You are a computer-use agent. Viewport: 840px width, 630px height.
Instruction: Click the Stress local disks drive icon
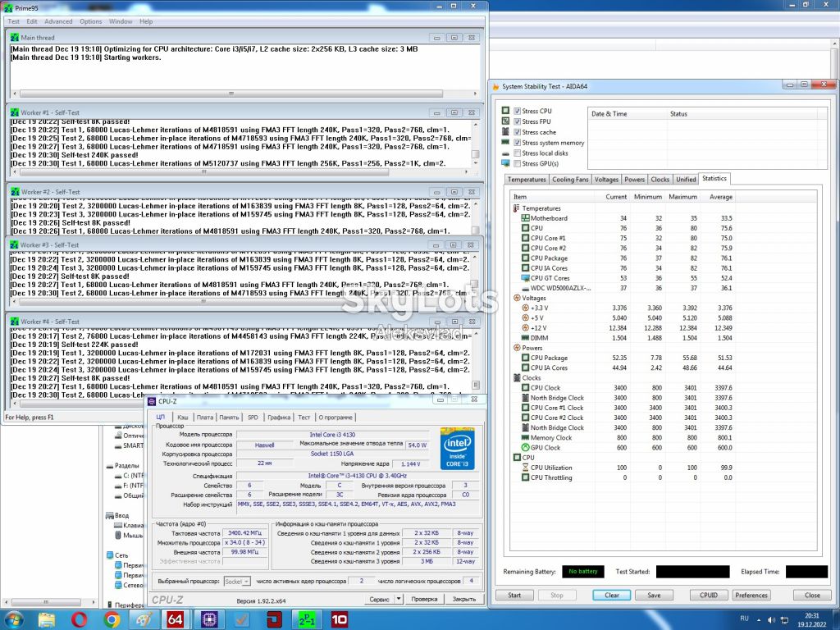(x=505, y=153)
